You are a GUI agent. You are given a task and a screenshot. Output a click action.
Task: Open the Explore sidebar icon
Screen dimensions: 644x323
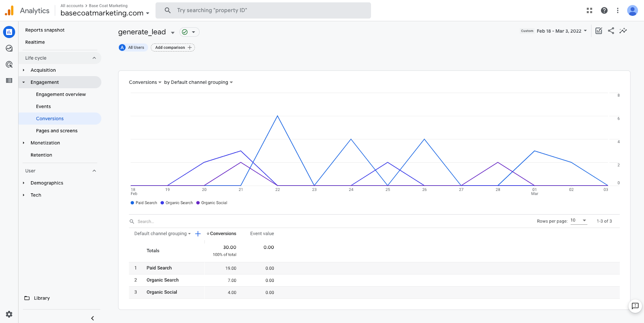pos(9,48)
